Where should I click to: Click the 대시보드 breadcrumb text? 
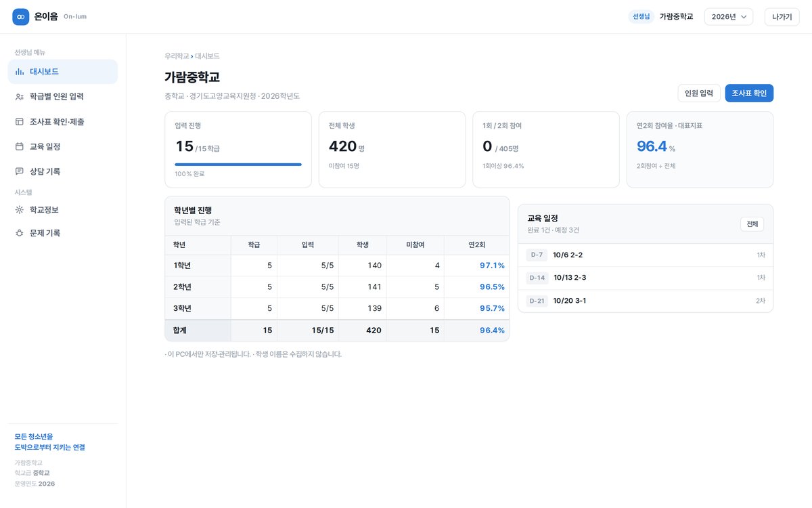tap(208, 56)
